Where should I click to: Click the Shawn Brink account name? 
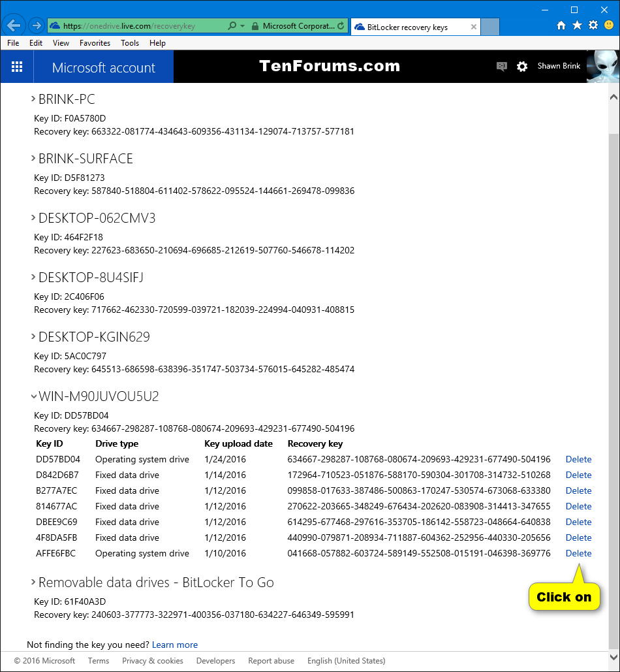tap(559, 66)
